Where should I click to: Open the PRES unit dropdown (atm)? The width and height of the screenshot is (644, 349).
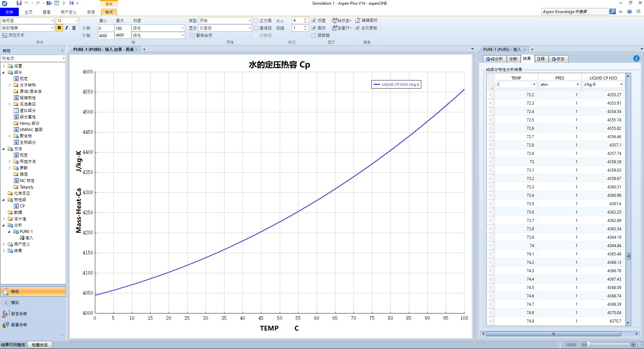click(578, 84)
